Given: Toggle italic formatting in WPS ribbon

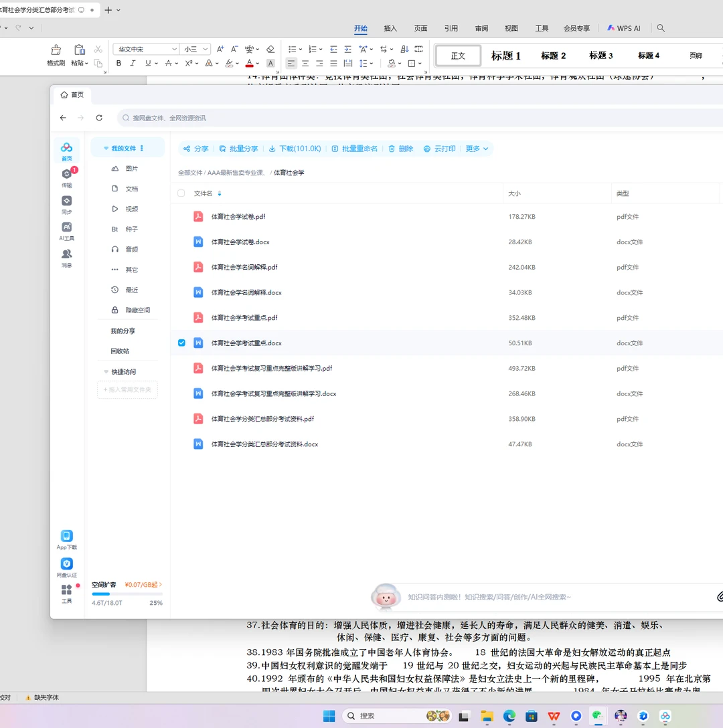Looking at the screenshot, I should click(x=133, y=63).
